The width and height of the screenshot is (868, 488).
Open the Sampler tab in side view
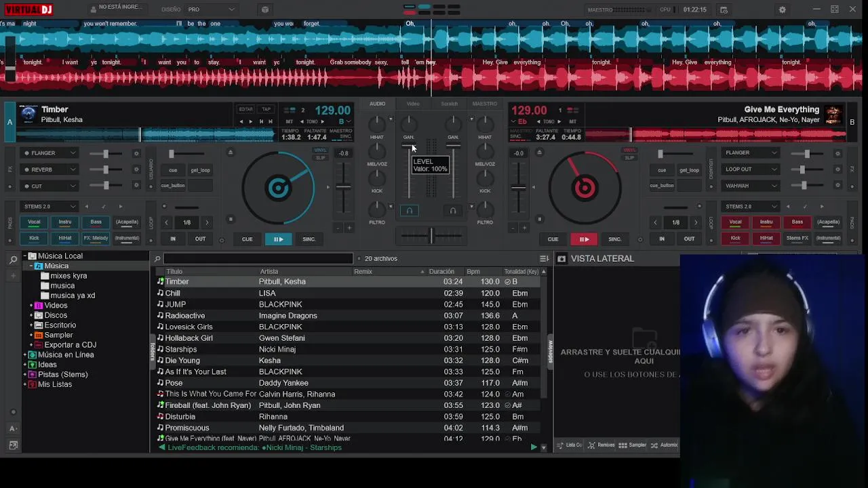[633, 445]
